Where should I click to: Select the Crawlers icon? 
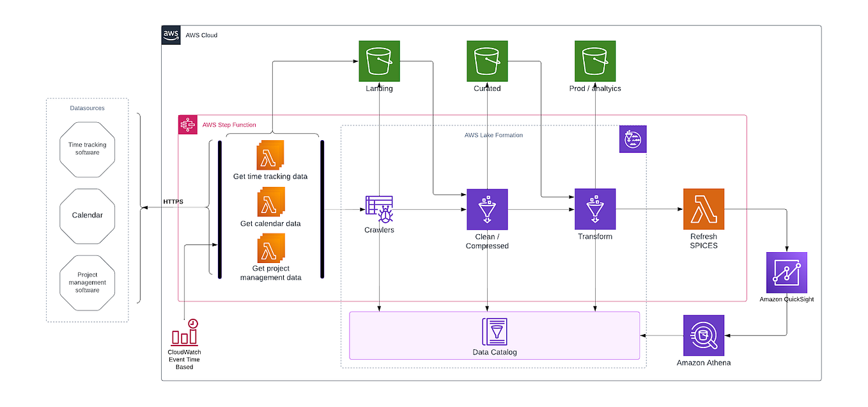378,209
